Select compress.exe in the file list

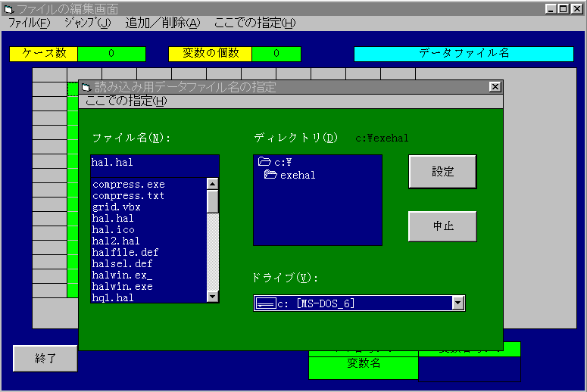(129, 185)
